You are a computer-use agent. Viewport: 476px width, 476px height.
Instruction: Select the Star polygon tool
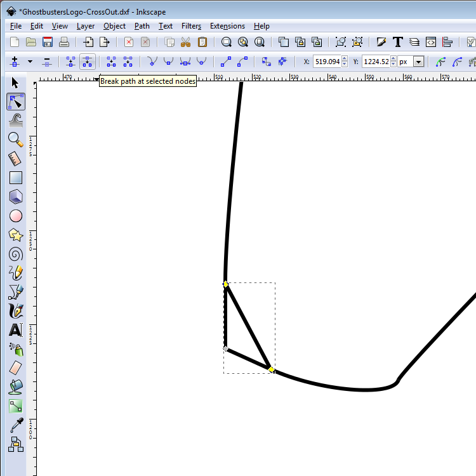point(16,235)
